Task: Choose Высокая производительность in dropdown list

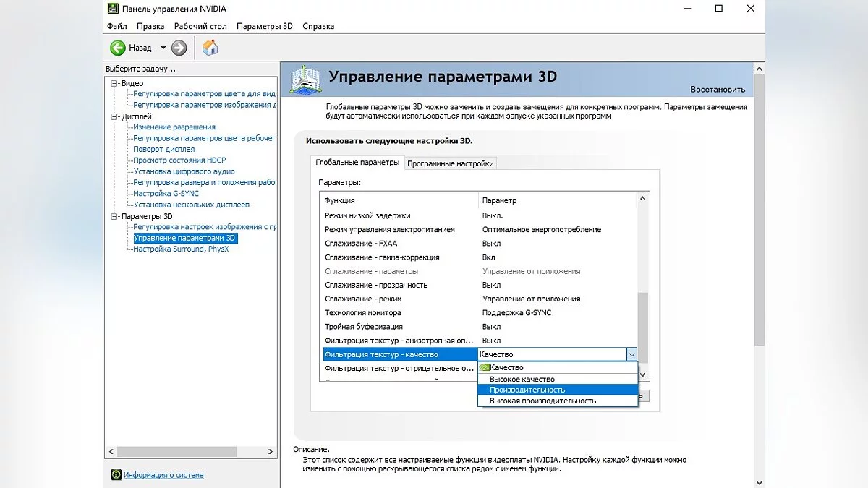Action: point(558,401)
